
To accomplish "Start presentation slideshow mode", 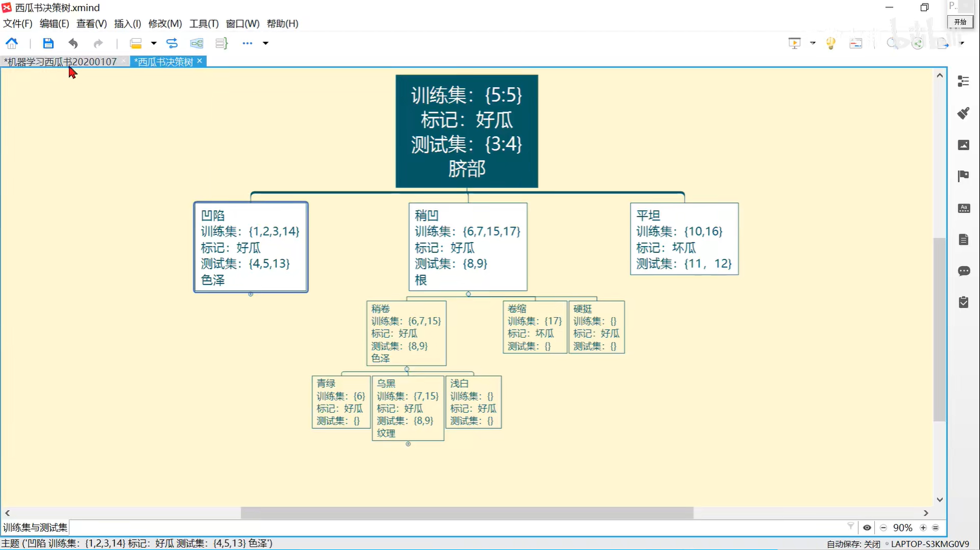I will coord(794,43).
